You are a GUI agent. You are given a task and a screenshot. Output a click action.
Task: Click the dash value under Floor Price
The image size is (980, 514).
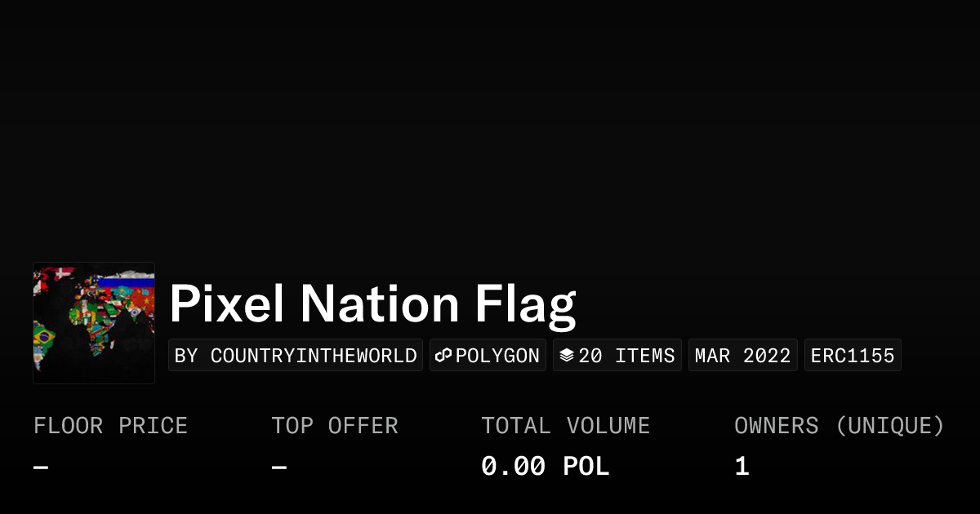click(x=41, y=467)
